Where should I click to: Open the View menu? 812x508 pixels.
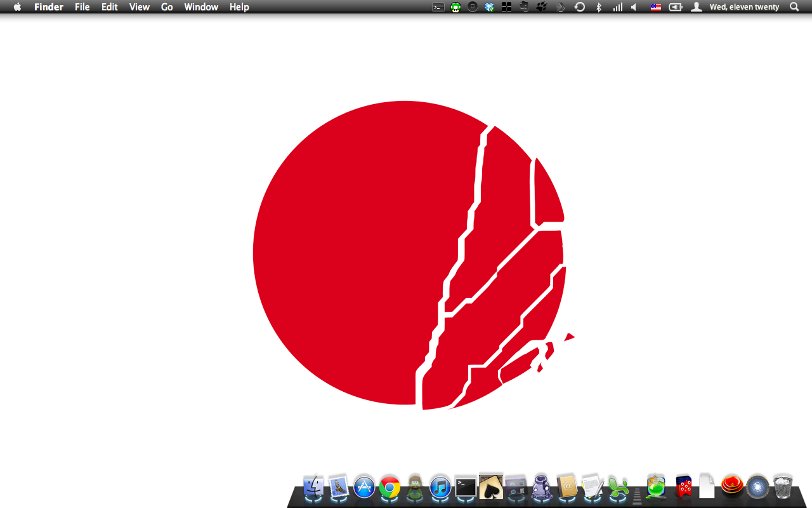click(x=140, y=7)
